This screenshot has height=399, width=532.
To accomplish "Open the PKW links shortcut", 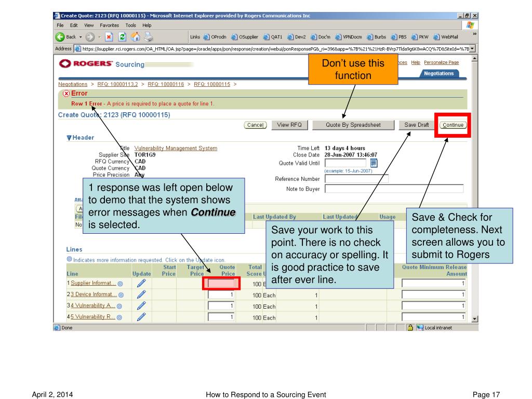I will point(420,37).
